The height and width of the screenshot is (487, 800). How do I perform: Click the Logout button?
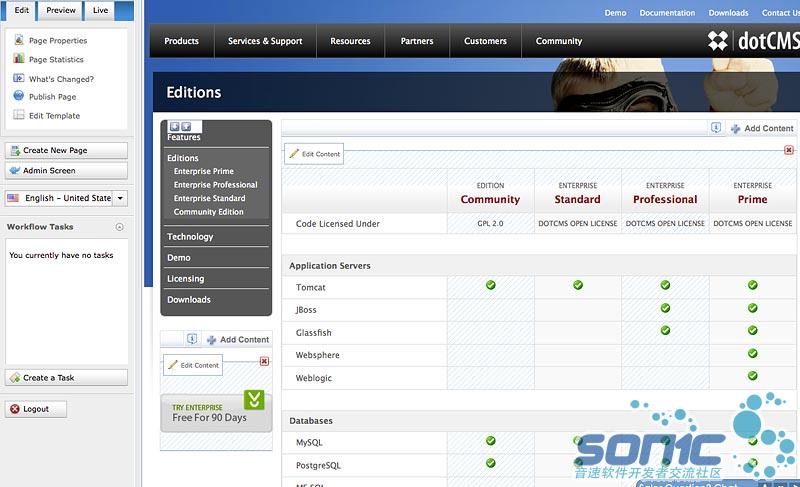36,409
